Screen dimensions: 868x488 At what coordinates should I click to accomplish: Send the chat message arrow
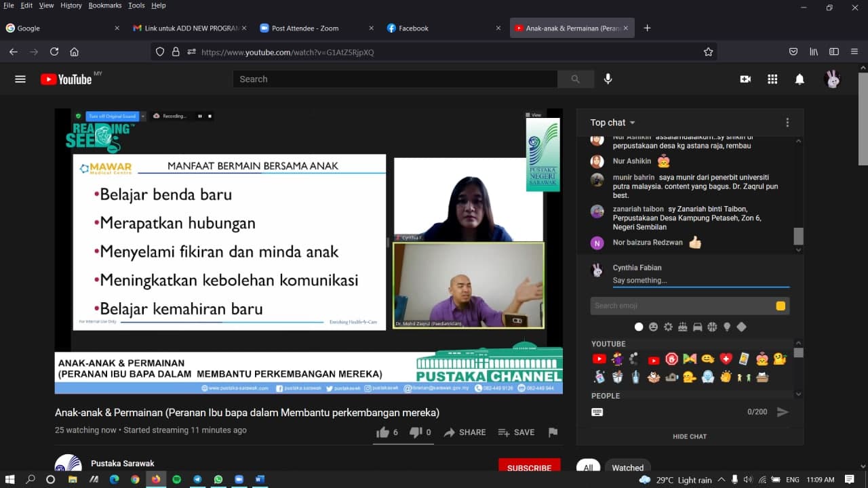coord(783,412)
